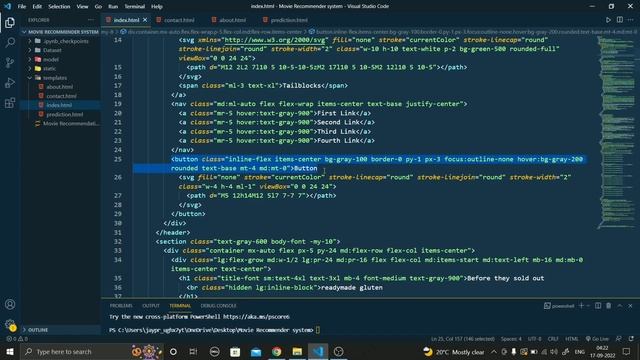The height and width of the screenshot is (360, 640).
Task: Switch to the prediction.html editor tab
Action: pyautogui.click(x=289, y=20)
